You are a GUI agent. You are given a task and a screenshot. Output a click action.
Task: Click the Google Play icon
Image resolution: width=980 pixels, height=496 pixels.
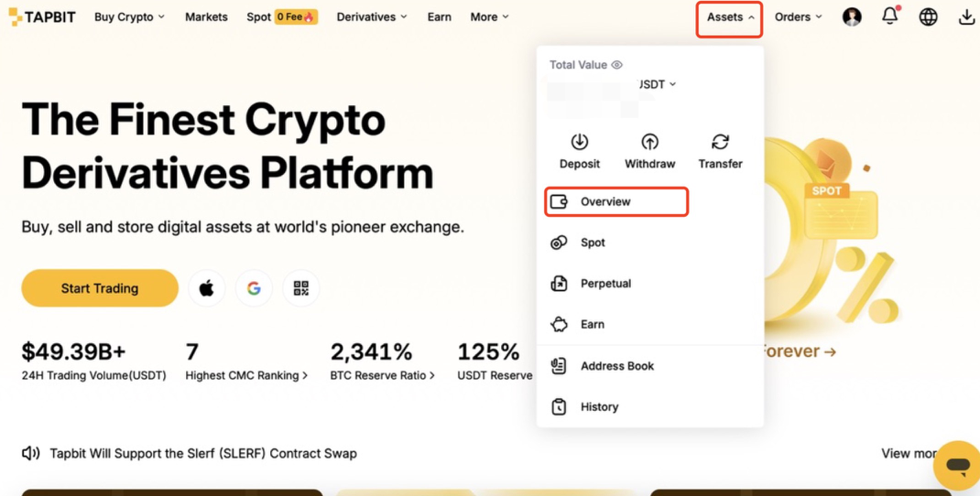tap(254, 288)
